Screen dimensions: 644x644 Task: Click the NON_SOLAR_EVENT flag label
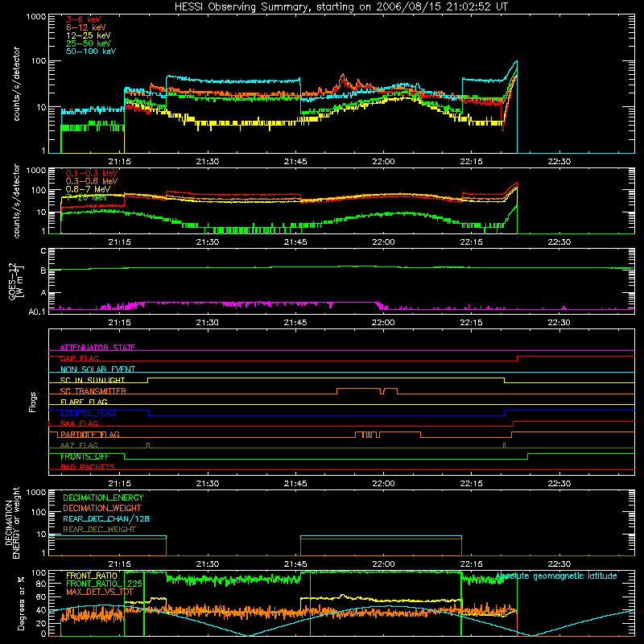[x=97, y=369]
